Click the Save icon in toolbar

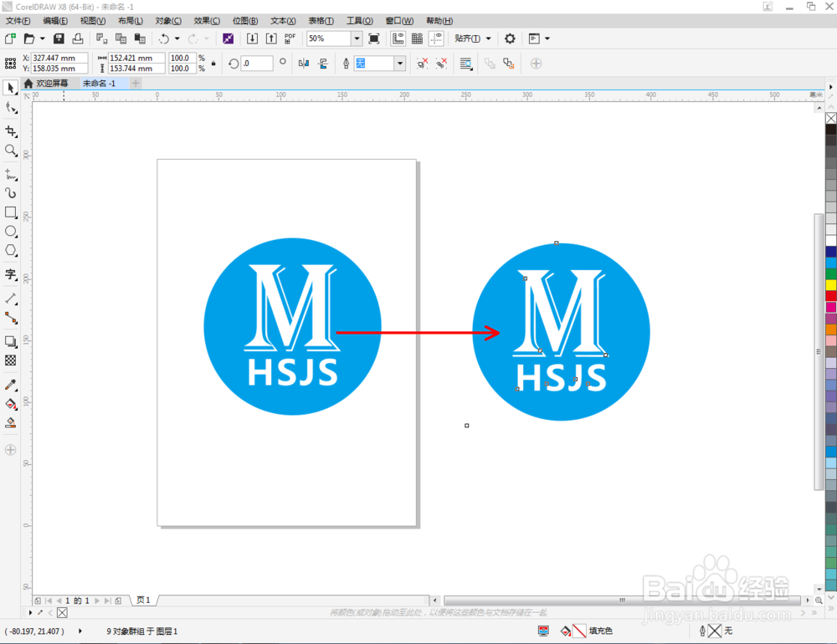tap(59, 38)
